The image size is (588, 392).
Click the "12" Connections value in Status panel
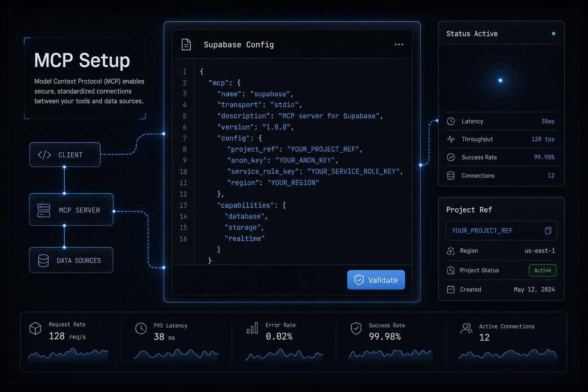551,176
